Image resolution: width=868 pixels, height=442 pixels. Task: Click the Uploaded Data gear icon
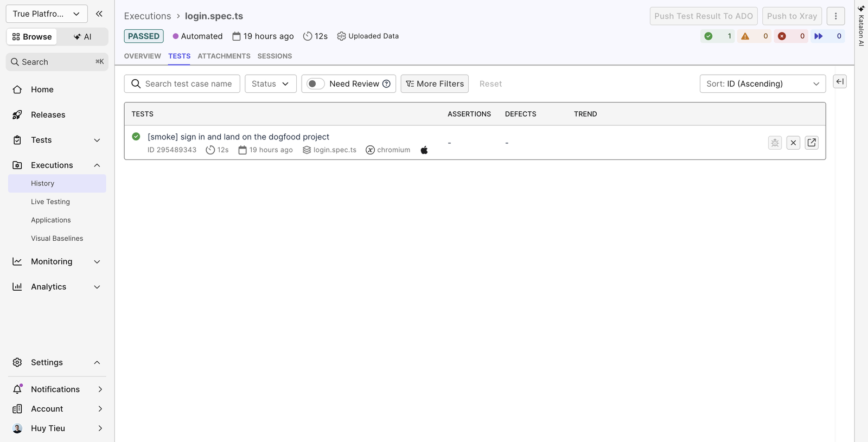point(341,36)
